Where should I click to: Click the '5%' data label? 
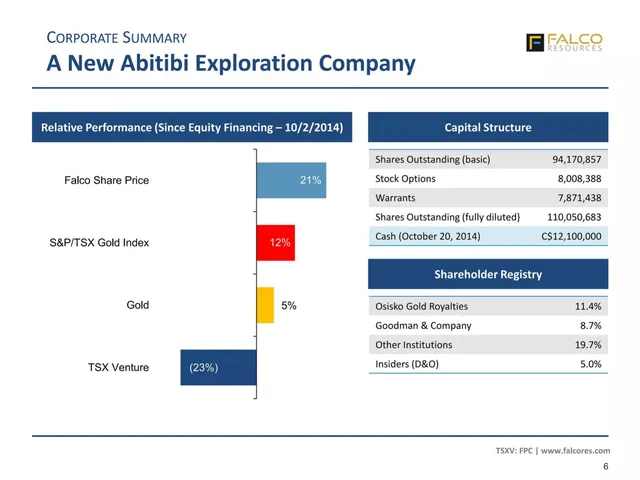pyautogui.click(x=289, y=305)
